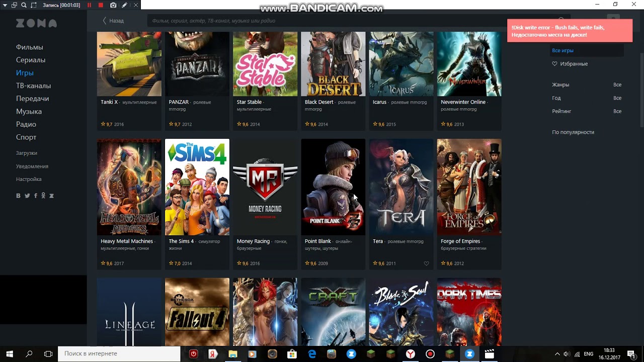Open Настройка settings page
This screenshot has height=362, width=644.
(29, 179)
